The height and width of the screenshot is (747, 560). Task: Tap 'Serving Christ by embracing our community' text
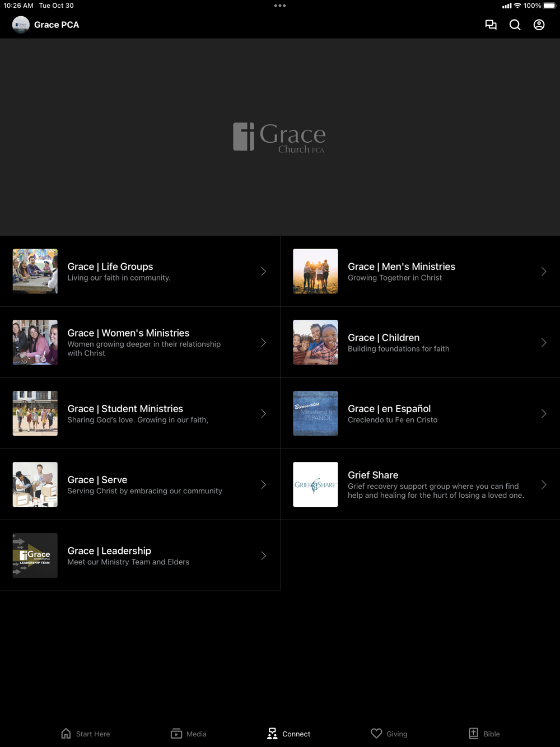click(x=144, y=491)
